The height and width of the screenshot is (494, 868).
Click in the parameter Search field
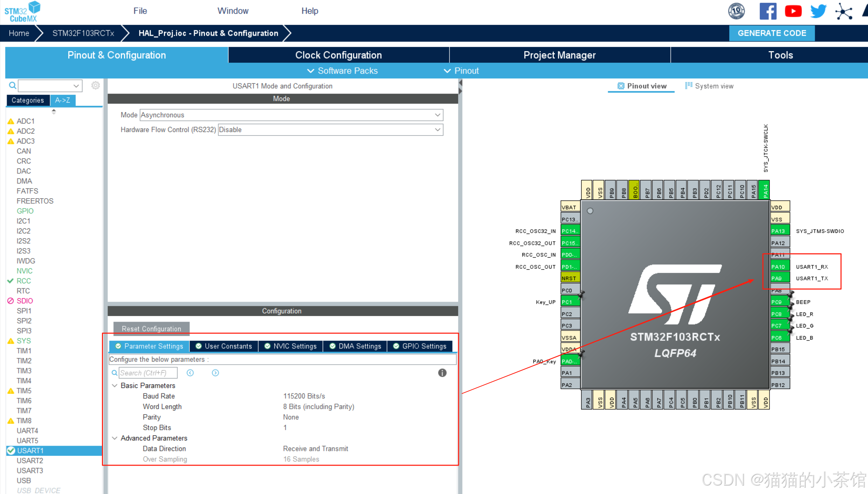click(x=148, y=373)
